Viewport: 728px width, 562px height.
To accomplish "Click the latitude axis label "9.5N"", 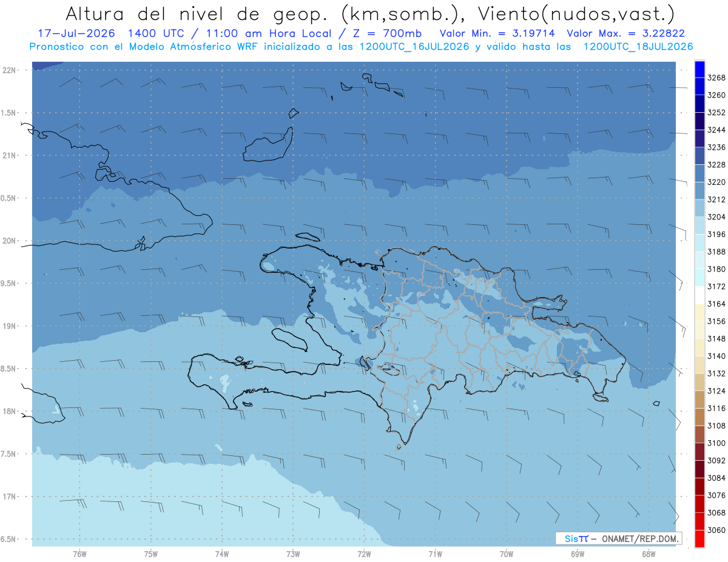I will 8,284.
